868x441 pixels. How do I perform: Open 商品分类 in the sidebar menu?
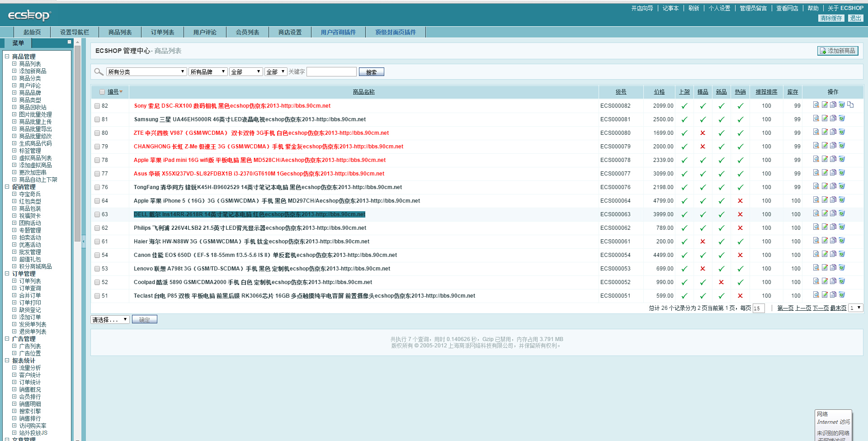click(x=30, y=78)
